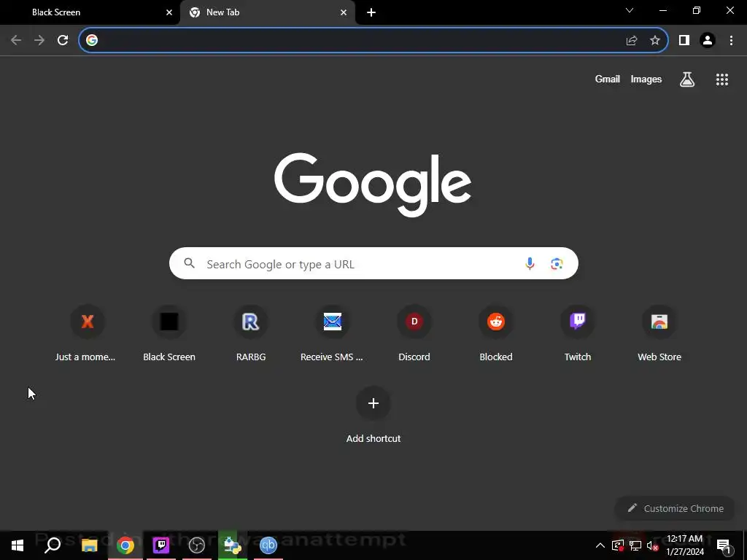
Task: Open the Chrome side panel
Action: click(684, 41)
